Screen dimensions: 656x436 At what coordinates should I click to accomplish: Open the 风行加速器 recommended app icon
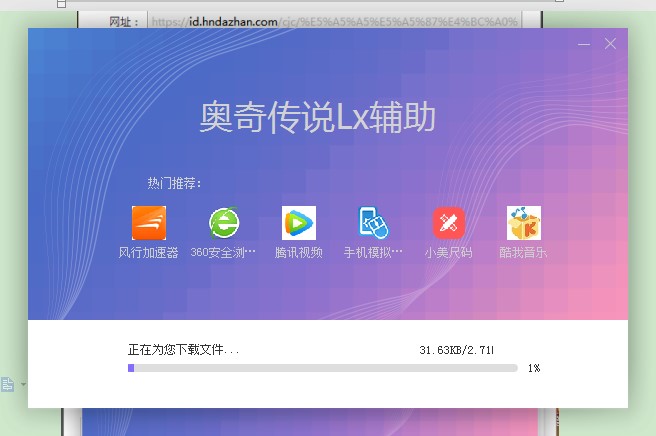[x=149, y=223]
